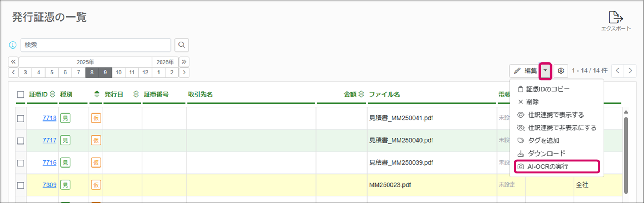Check the checkbox for row 7718

tap(21, 118)
